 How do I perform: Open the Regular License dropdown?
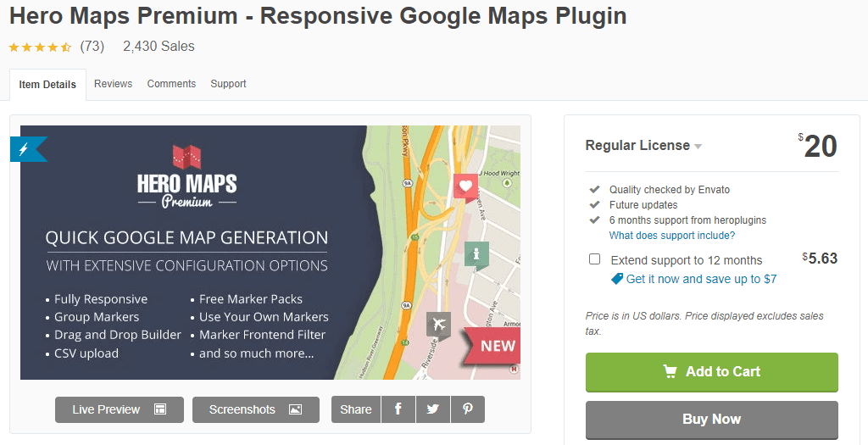pyautogui.click(x=643, y=146)
